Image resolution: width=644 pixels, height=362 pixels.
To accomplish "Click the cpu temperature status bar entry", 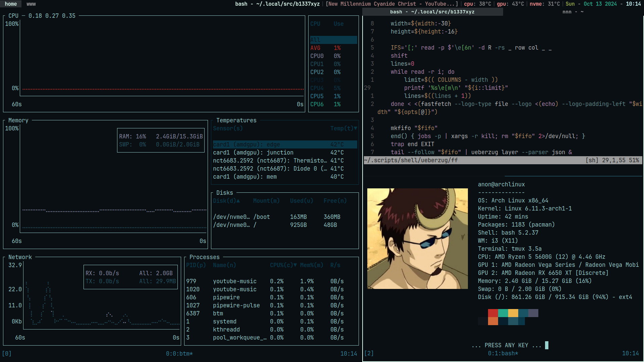I will tap(477, 4).
